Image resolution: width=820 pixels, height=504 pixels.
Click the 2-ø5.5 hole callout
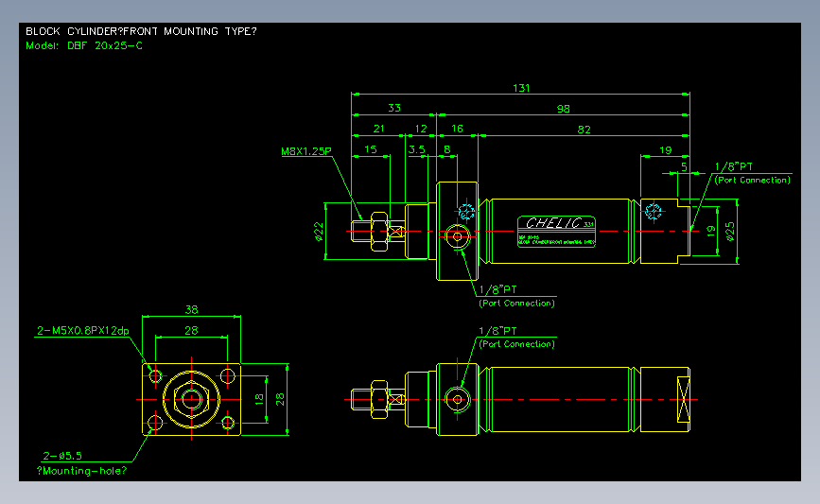click(62, 456)
